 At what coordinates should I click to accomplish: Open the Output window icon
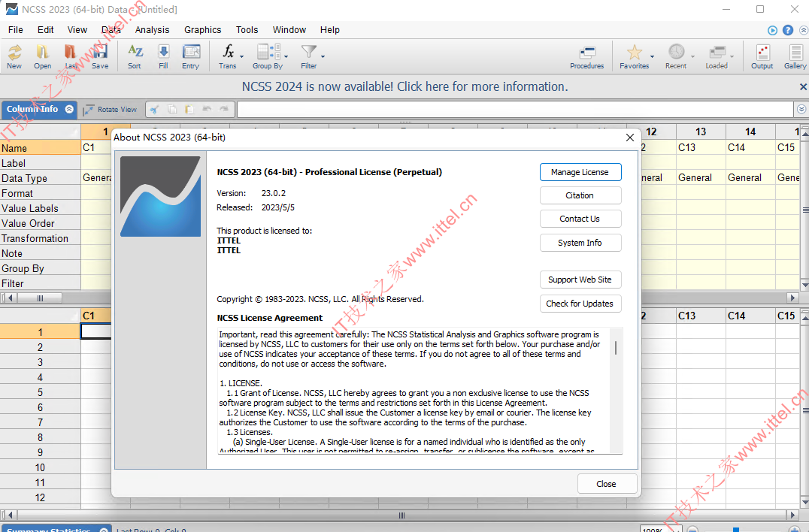point(762,56)
